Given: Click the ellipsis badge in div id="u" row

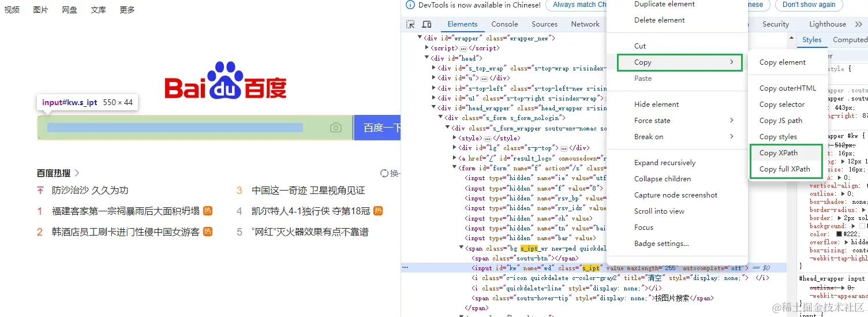Looking at the screenshot, I should pos(484,79).
